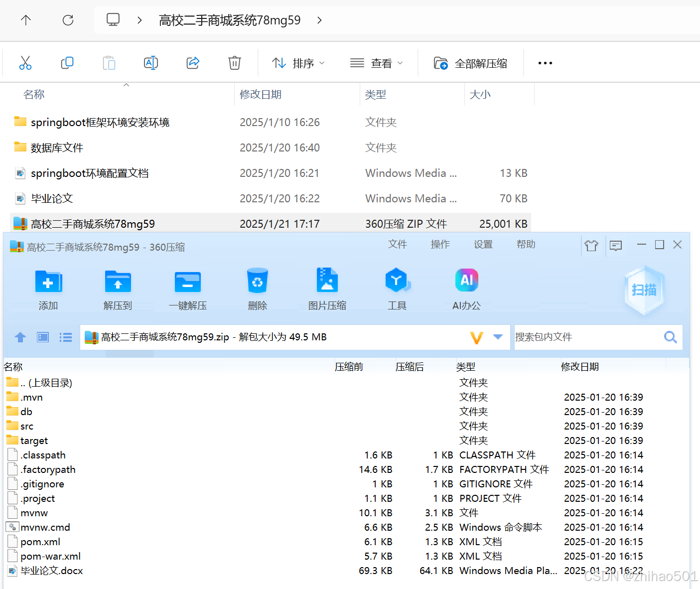Click the Rename icon in Explorer toolbar
This screenshot has width=700, height=589.
click(x=151, y=63)
